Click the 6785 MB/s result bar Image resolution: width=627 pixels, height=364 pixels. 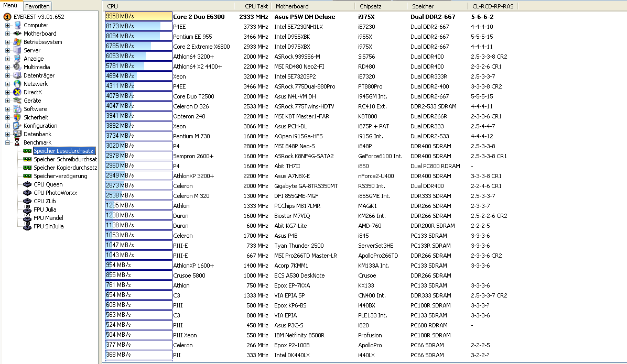(138, 46)
